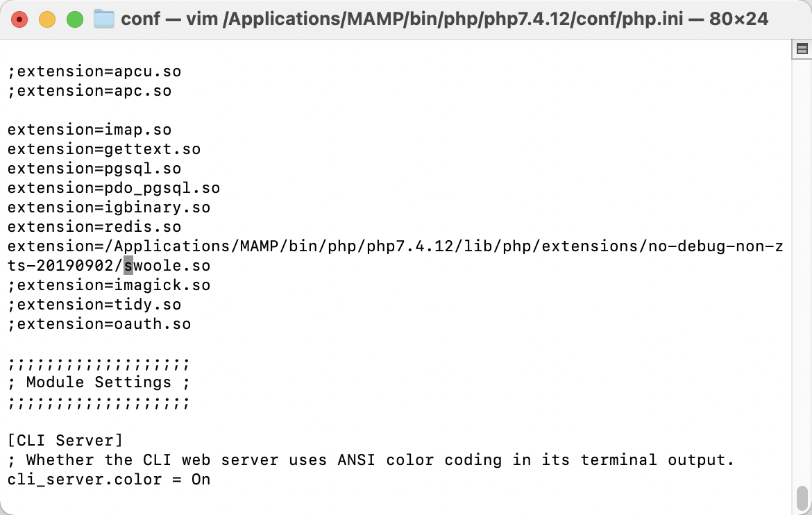Select the extension=pdo_pgsql.so line
812x515 pixels.
[x=114, y=188]
